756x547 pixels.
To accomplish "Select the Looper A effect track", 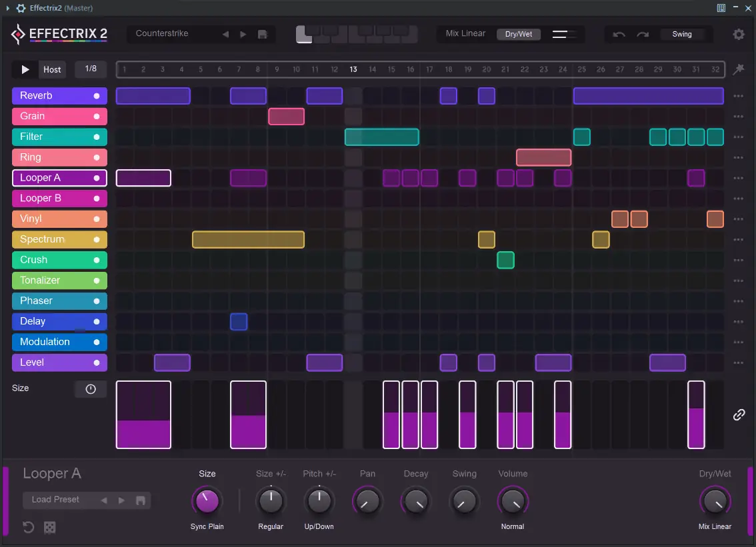I will click(59, 178).
